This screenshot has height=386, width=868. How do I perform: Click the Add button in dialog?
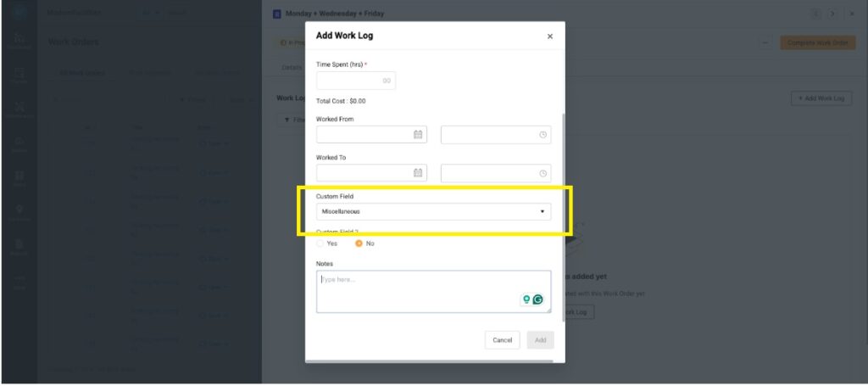(x=540, y=340)
